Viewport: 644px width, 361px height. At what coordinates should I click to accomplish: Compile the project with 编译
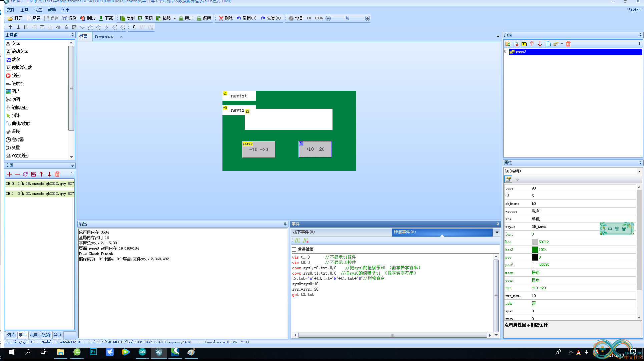coord(69,18)
